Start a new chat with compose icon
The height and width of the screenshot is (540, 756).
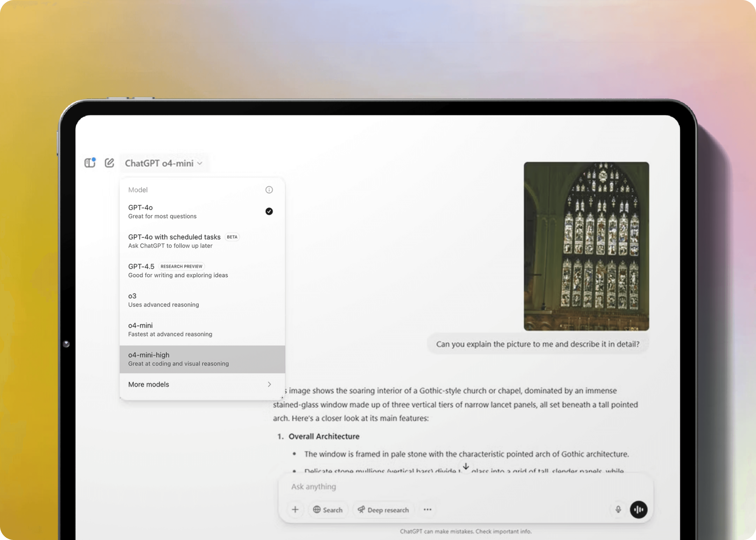pyautogui.click(x=110, y=163)
